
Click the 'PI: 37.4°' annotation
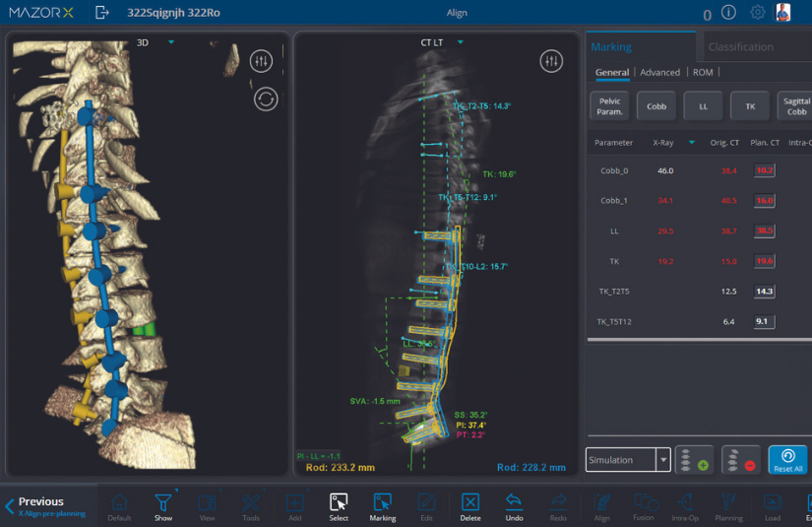point(470,425)
